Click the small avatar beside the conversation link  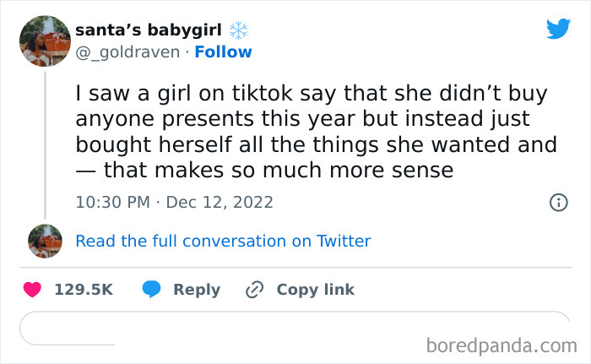(45, 241)
